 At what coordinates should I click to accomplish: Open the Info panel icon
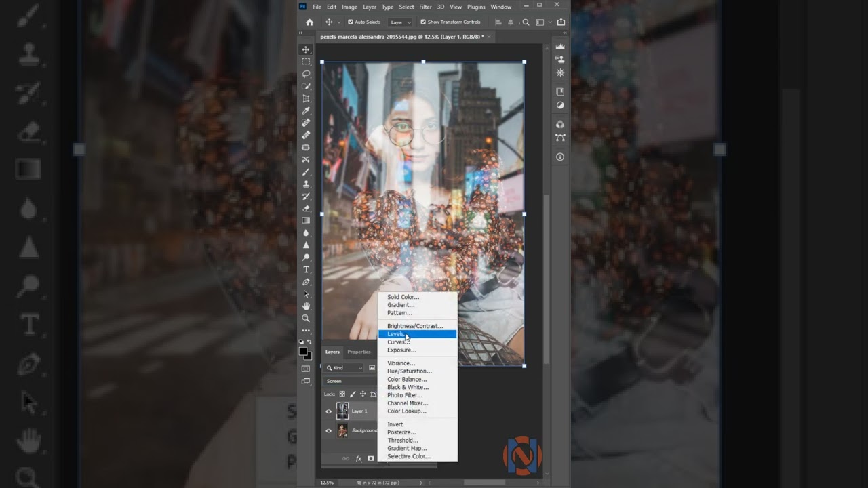point(560,157)
